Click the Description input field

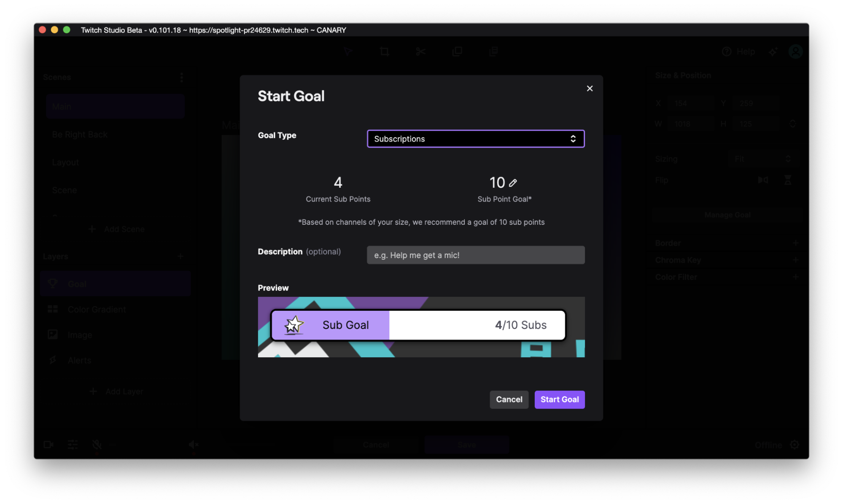(475, 255)
